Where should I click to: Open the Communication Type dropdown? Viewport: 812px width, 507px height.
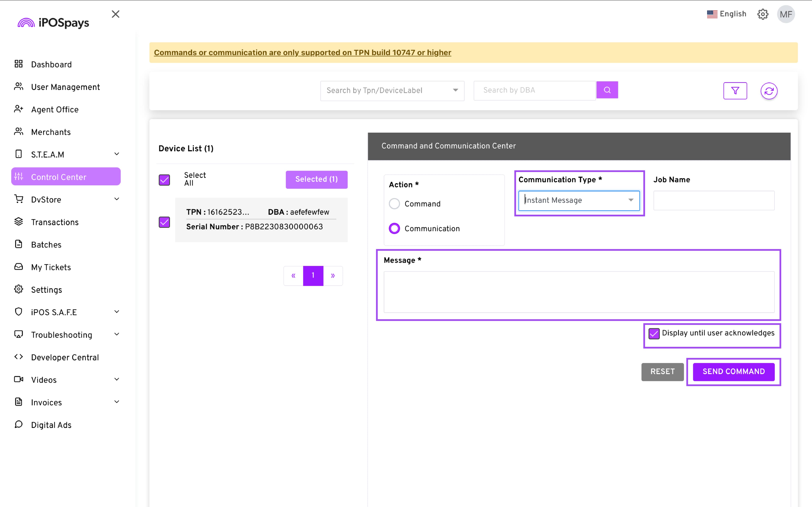click(579, 200)
